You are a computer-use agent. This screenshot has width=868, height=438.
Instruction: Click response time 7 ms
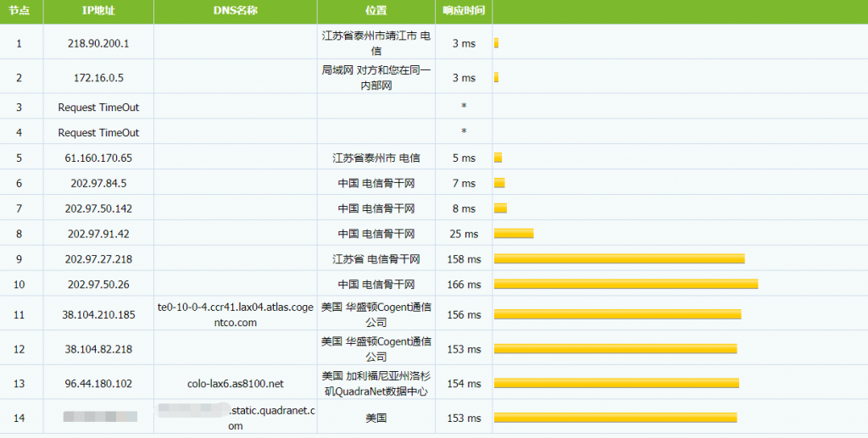click(x=464, y=183)
